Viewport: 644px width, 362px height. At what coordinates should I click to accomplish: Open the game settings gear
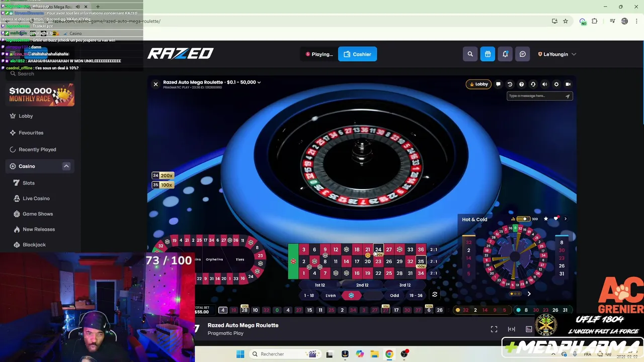(x=556, y=84)
